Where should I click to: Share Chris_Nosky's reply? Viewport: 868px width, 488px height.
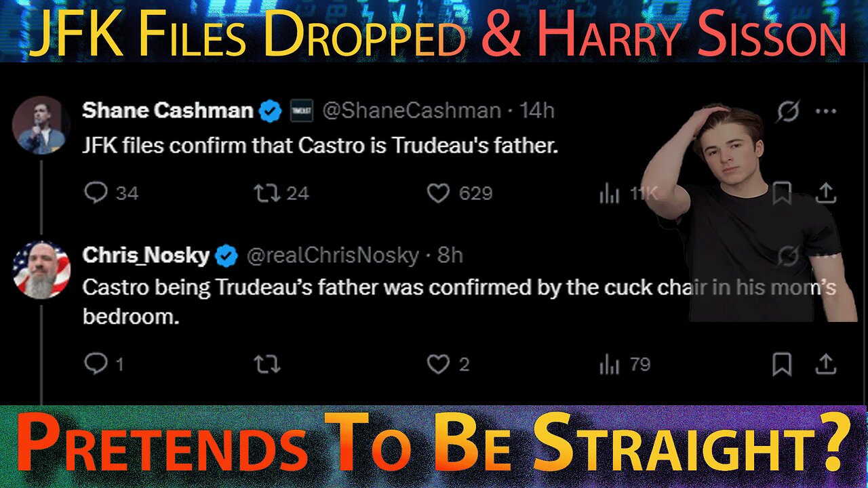(x=825, y=365)
